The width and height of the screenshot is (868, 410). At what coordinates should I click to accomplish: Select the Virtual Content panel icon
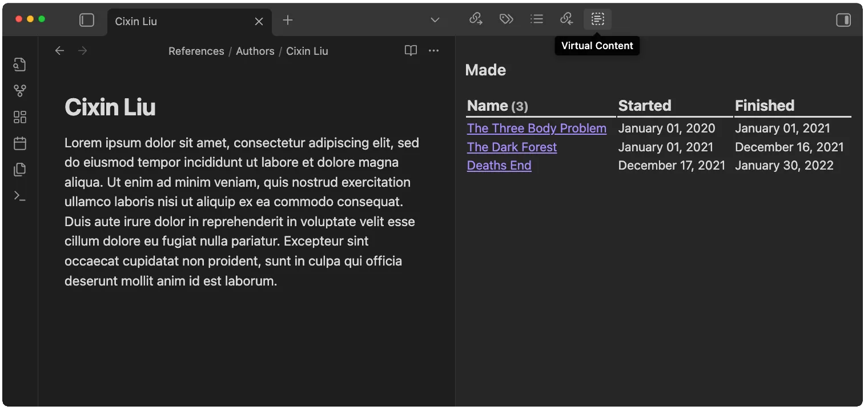coord(597,19)
